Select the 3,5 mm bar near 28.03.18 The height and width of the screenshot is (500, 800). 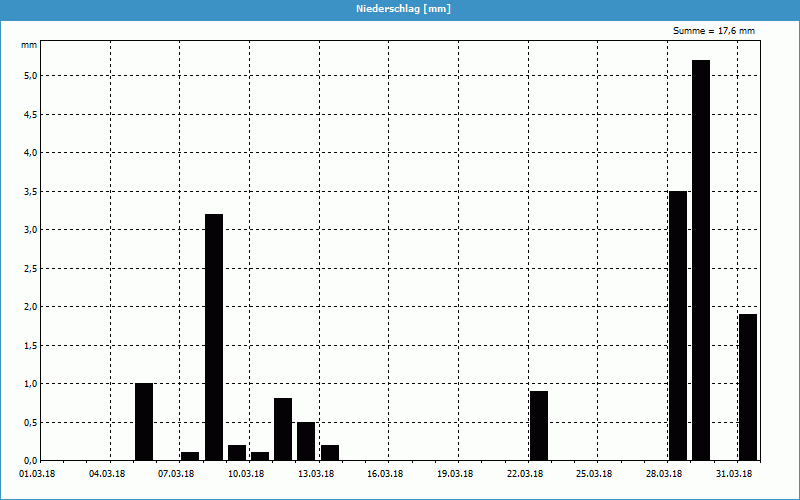click(678, 325)
